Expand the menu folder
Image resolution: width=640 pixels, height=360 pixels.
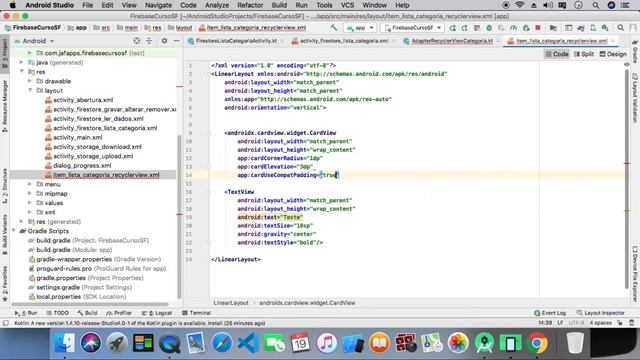30,184
